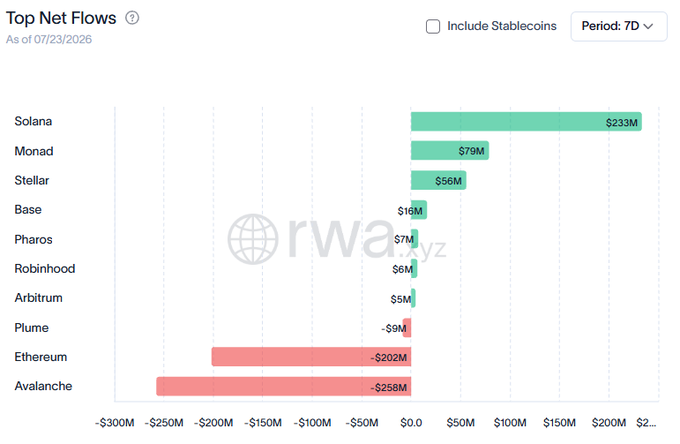Click the Plume -$9M bar
The width and height of the screenshot is (680, 444).
pyautogui.click(x=407, y=328)
